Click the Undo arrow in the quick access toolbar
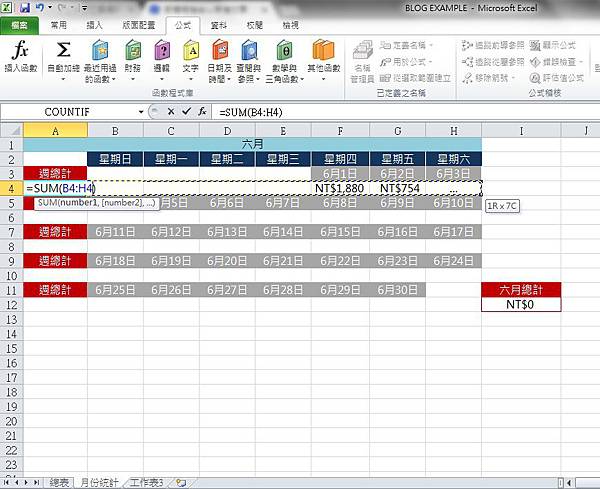Viewport: 600px width, 489px height. pos(39,7)
